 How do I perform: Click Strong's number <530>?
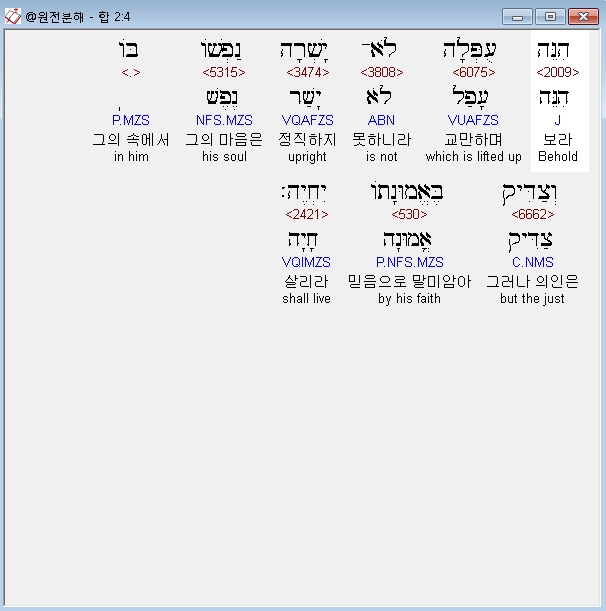point(409,214)
